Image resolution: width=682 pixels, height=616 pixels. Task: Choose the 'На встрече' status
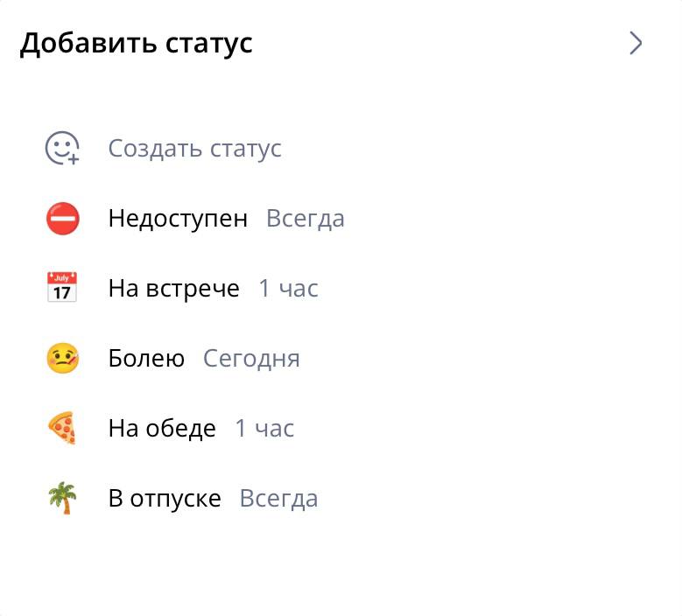pyautogui.click(x=173, y=289)
